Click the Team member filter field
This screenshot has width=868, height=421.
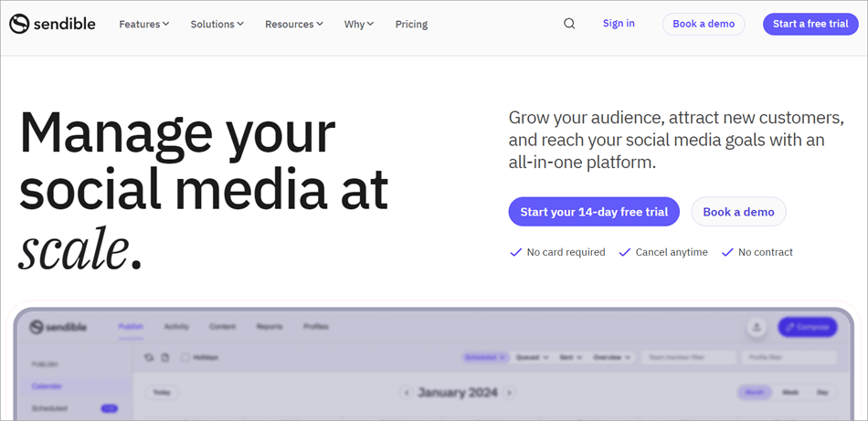coord(687,357)
